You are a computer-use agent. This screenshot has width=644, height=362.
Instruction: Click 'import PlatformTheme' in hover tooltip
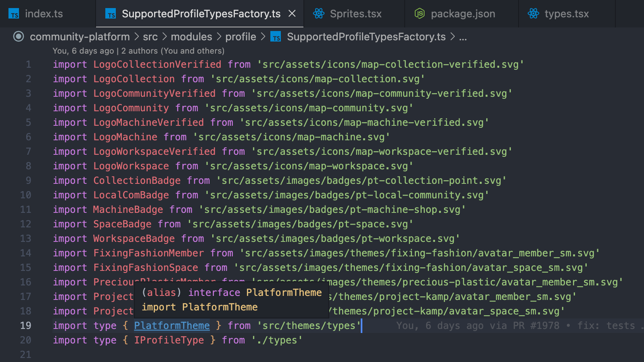200,307
